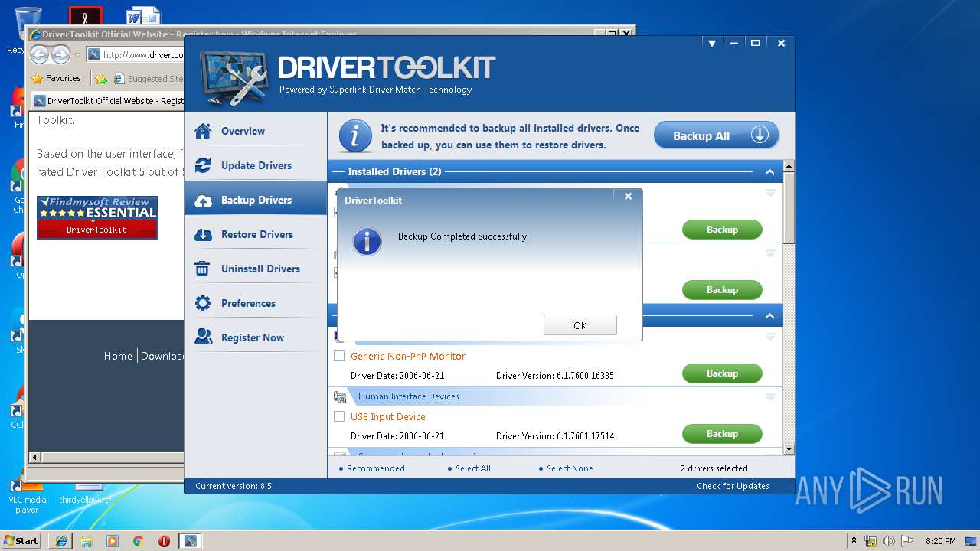Collapse the second driver section chevron
The height and width of the screenshot is (551, 980).
pos(769,316)
